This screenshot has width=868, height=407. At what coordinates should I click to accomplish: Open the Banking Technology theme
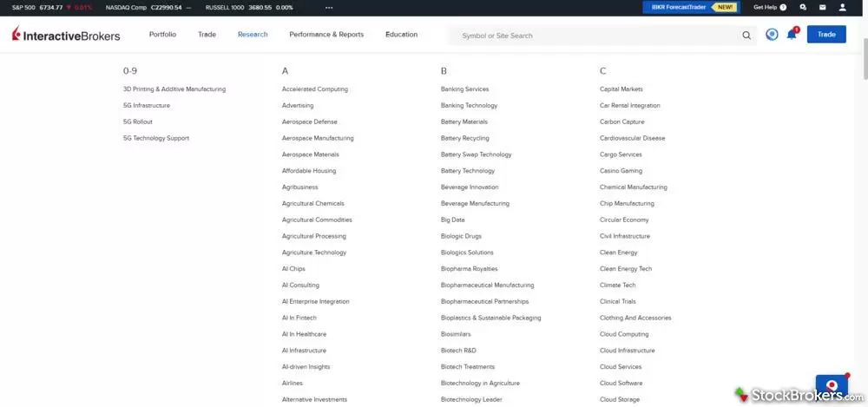(469, 105)
